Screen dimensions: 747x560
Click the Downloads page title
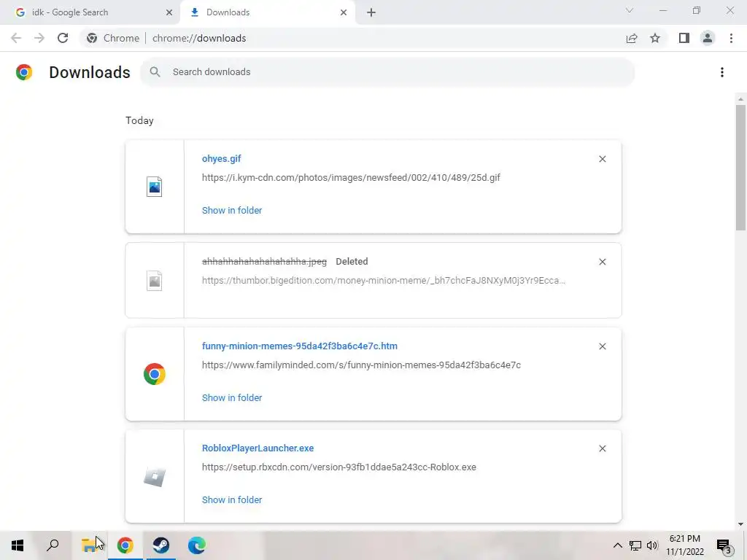(90, 72)
